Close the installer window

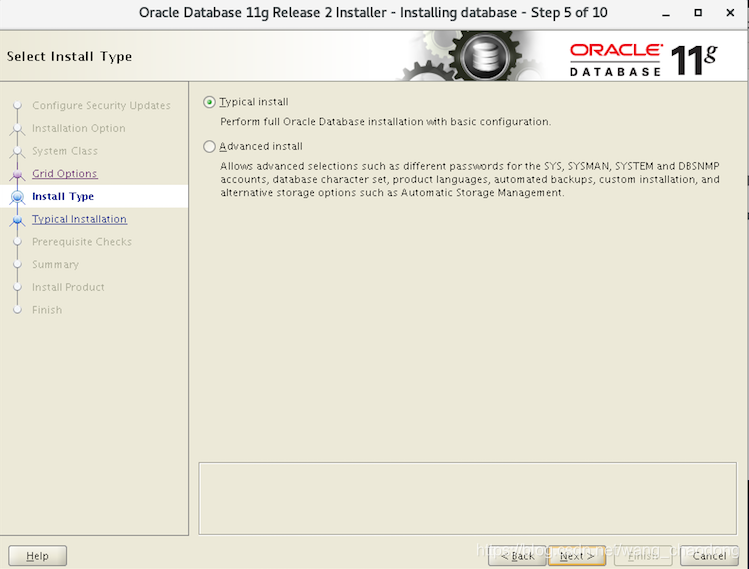[x=730, y=13]
